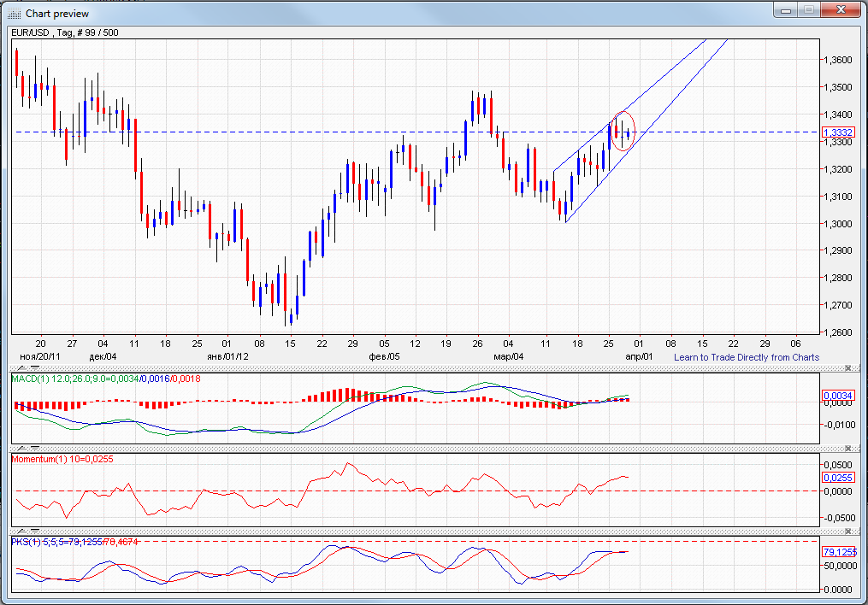The width and height of the screenshot is (868, 605).
Task: Minimize the Chart preview window
Action: coord(786,9)
